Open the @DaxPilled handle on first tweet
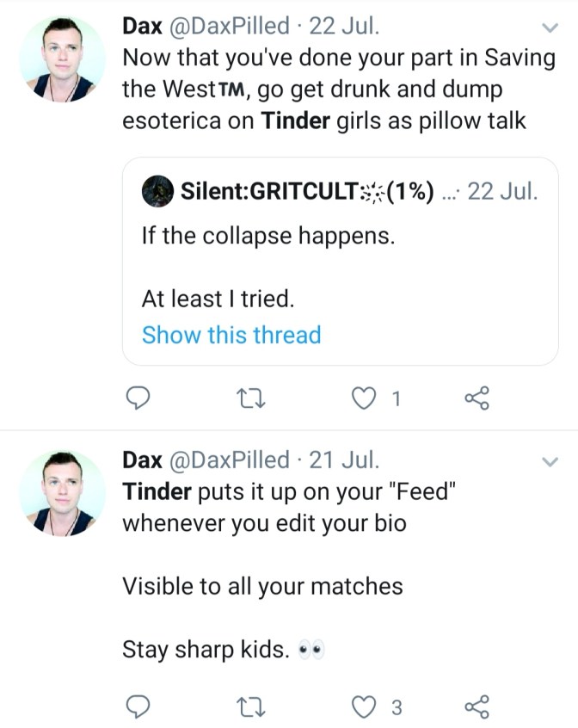Viewport: 578px width, 728px height. click(x=228, y=27)
